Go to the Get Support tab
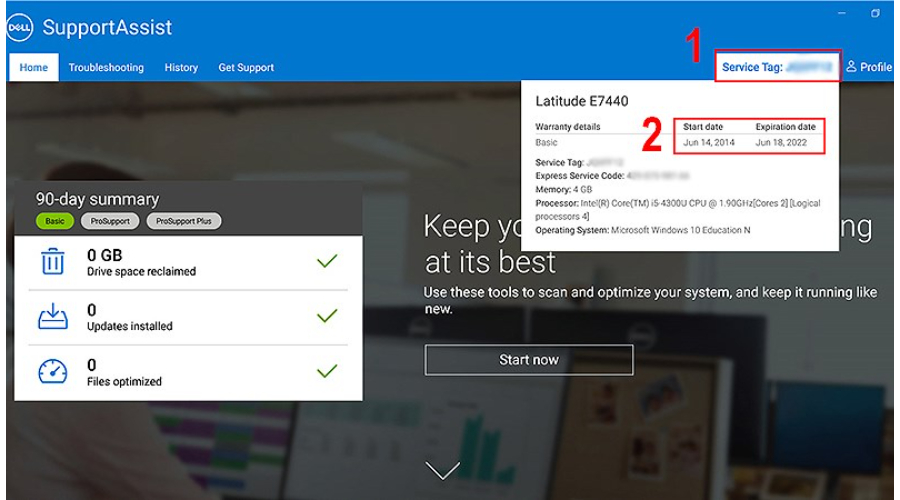The width and height of the screenshot is (900, 500). (246, 68)
